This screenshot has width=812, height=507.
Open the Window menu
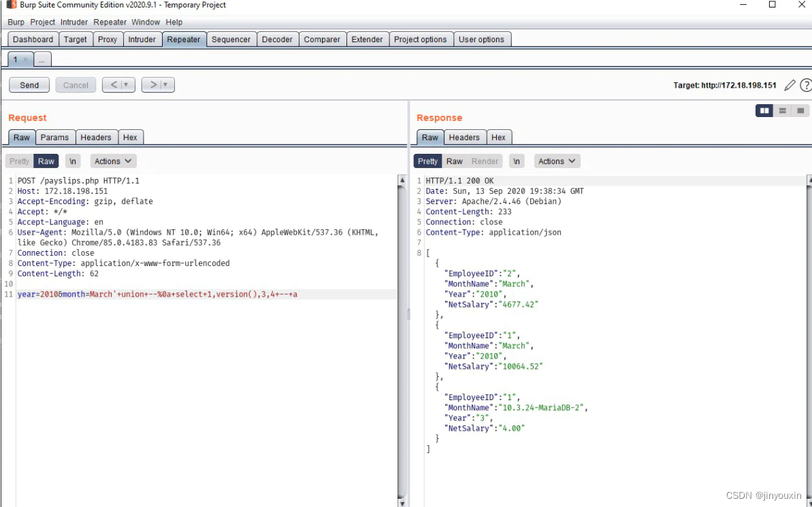pyautogui.click(x=146, y=22)
